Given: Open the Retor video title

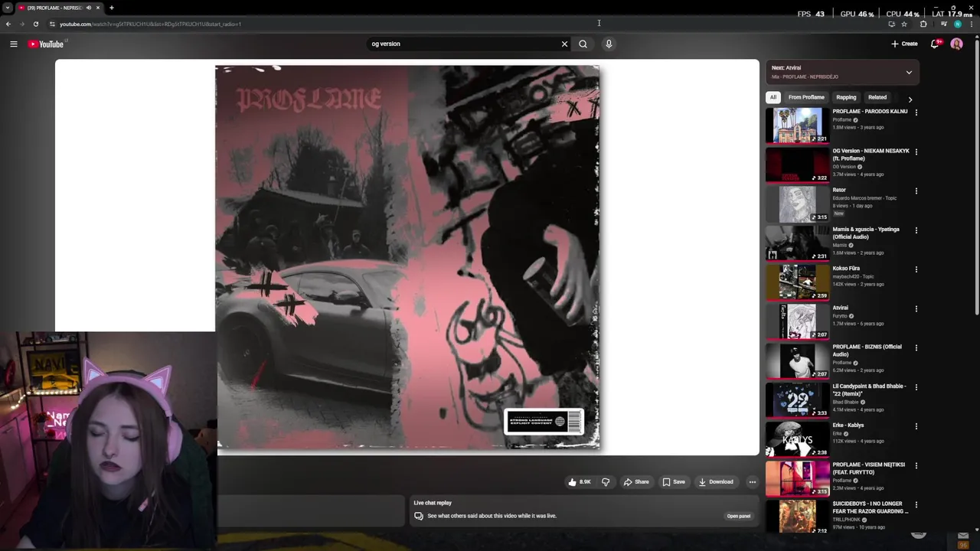Looking at the screenshot, I should coord(839,190).
